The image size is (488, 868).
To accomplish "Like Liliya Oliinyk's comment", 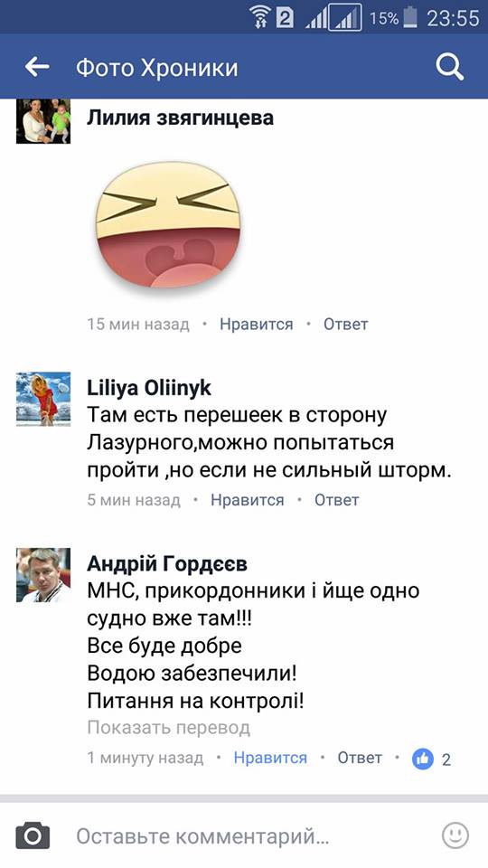I will click(248, 500).
